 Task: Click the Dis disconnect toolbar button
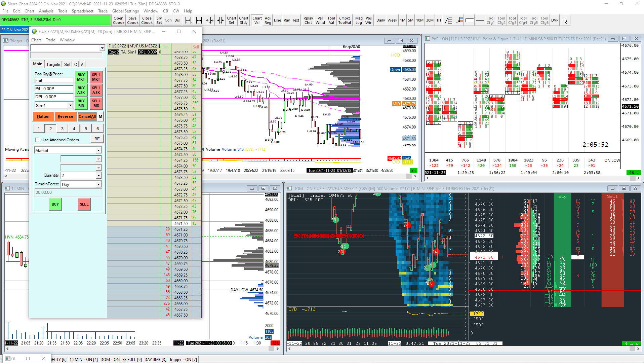coord(177,21)
